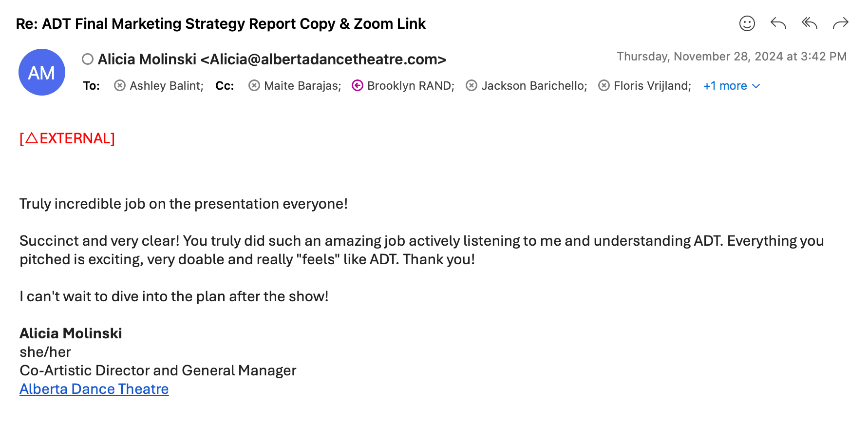This screenshot has width=868, height=429.
Task: Click the purple status icon by Brooklyn RAND
Action: 358,86
